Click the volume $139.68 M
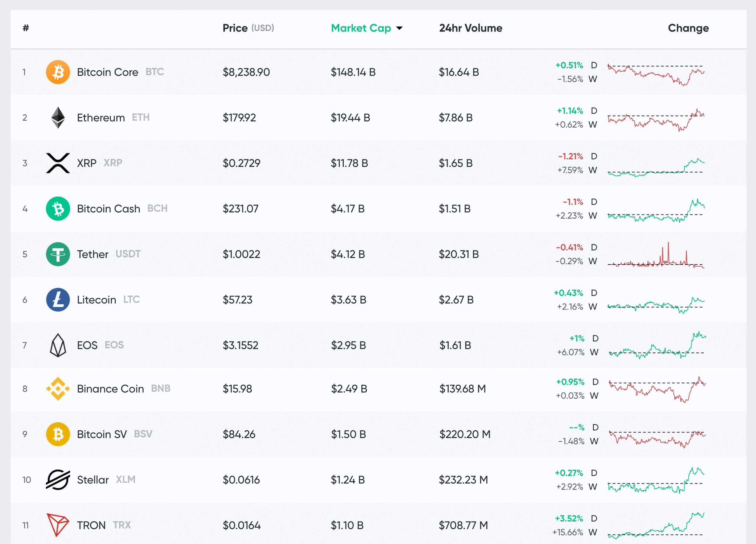 [463, 389]
